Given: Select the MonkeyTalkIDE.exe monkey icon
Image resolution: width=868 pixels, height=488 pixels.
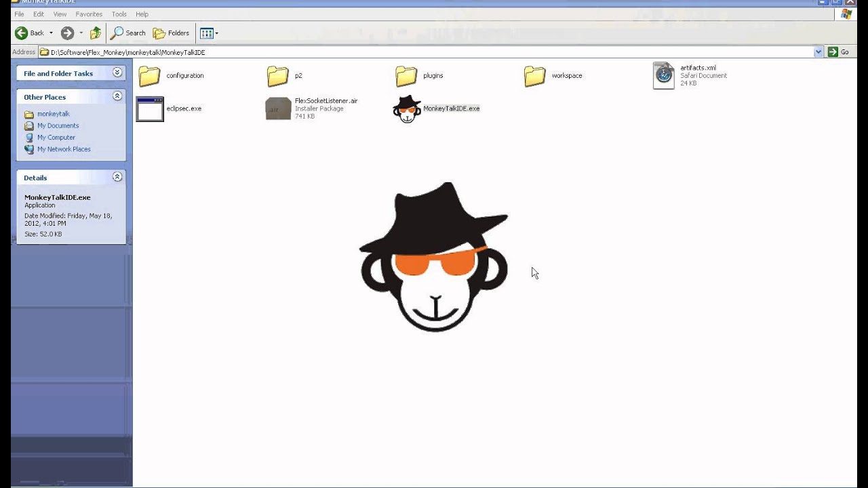Looking at the screenshot, I should pos(407,109).
